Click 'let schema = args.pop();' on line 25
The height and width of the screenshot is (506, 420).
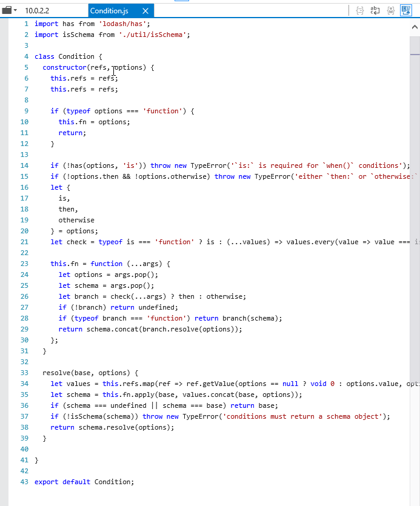[106, 285]
